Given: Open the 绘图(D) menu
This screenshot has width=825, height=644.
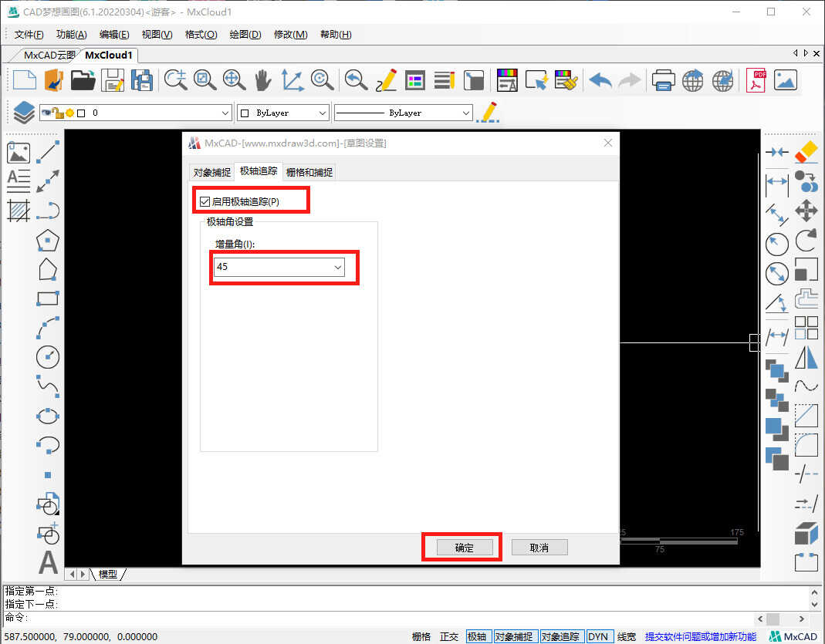Looking at the screenshot, I should click(x=245, y=35).
